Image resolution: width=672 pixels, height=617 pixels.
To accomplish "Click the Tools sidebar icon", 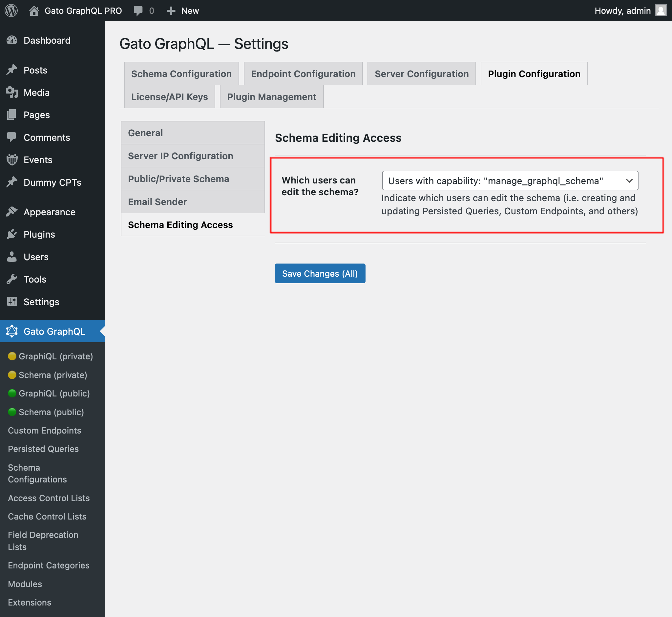I will (12, 279).
